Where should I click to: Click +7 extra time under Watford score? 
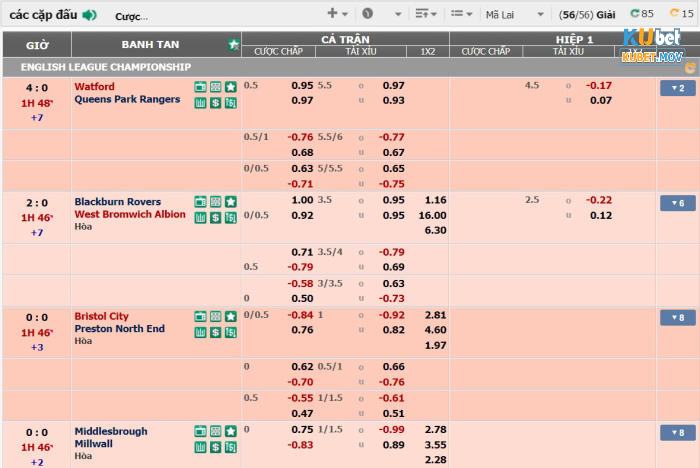(37, 118)
